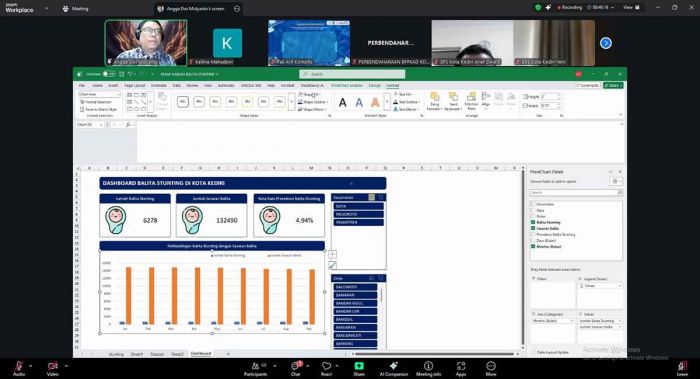Expand the Shape Styles gallery
The image size is (700, 379).
click(x=292, y=102)
